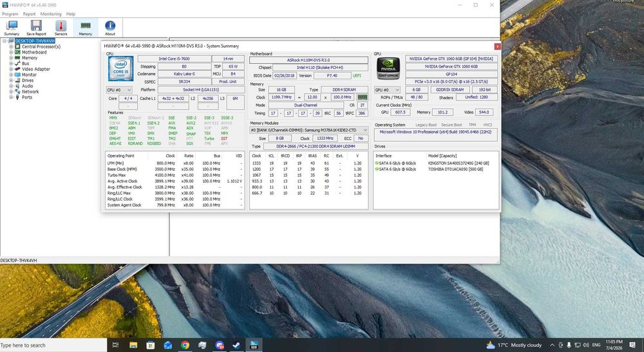644x352 pixels.
Task: Expand the Drives tree node
Action: click(11, 80)
